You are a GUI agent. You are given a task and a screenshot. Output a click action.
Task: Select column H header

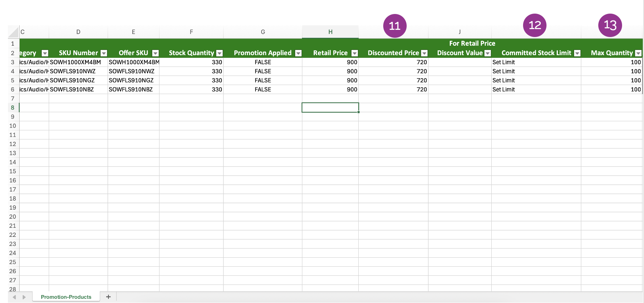point(330,32)
